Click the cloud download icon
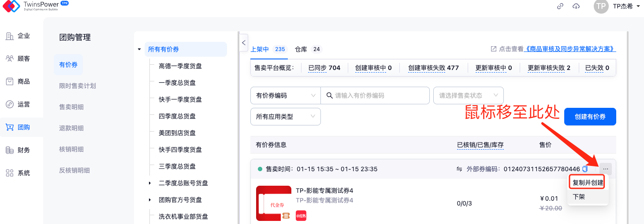644x224 pixels. [576, 6]
